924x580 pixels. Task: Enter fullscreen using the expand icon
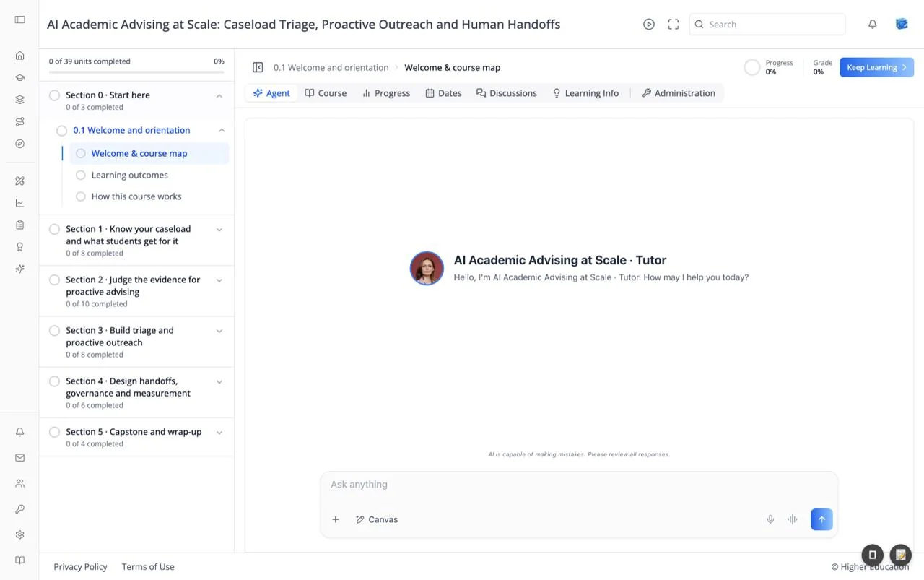coord(674,25)
